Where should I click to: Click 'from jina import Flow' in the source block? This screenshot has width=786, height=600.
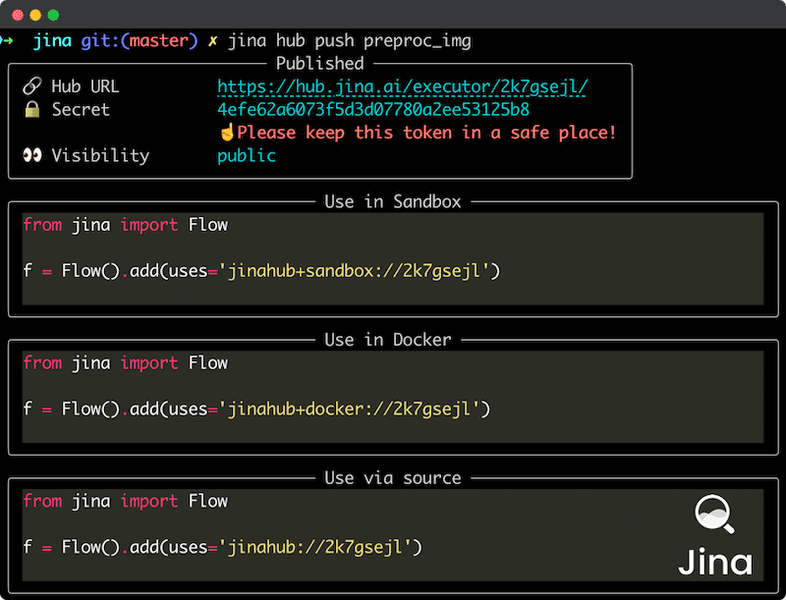tap(125, 501)
